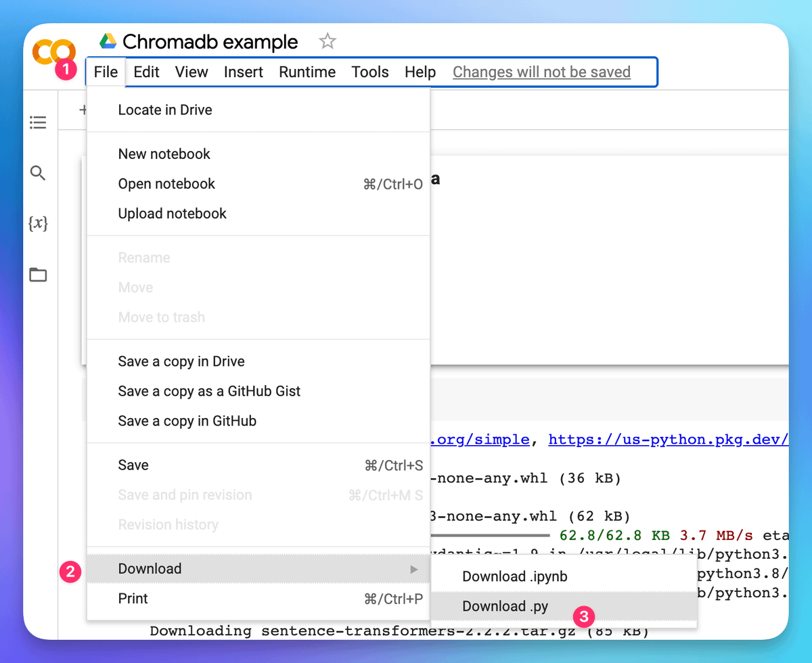
Task: Click the Chromadb example notebook title
Action: 210,42
